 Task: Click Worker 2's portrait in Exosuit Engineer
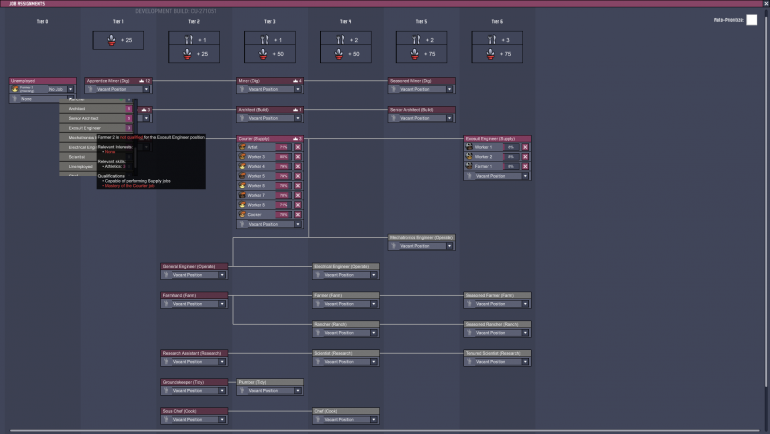coord(469,156)
